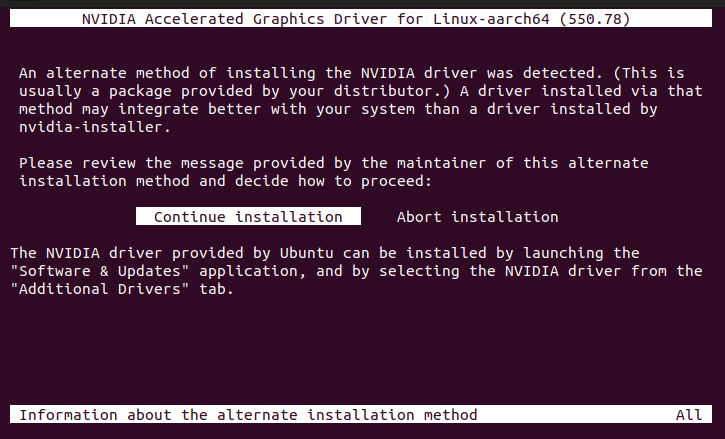Click the status bar information text

tap(248, 415)
